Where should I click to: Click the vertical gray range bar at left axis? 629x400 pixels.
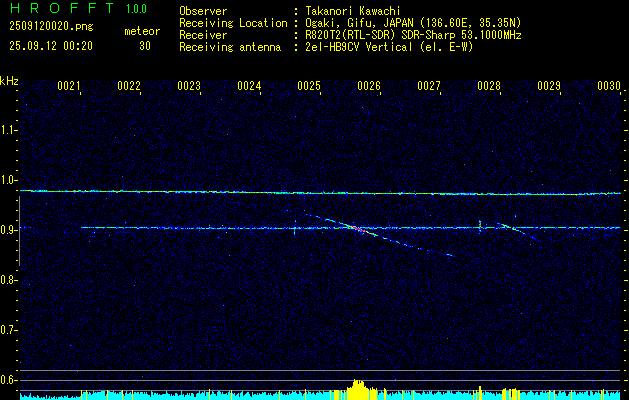(x=20, y=231)
